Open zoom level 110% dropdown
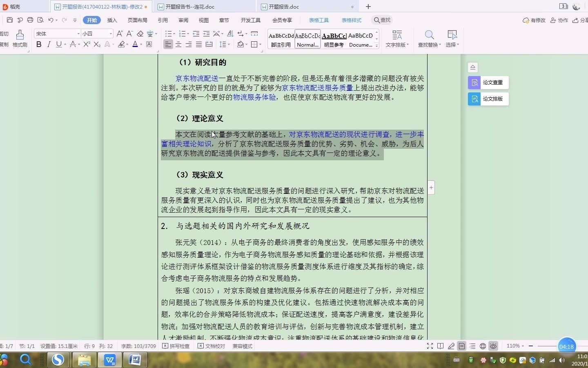The image size is (588, 368). click(515, 346)
